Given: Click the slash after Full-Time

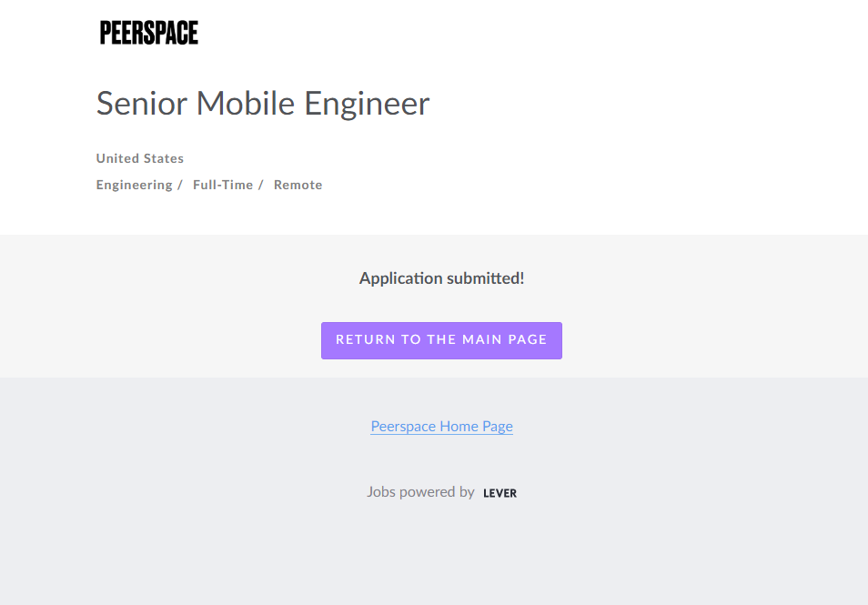Looking at the screenshot, I should pyautogui.click(x=260, y=185).
